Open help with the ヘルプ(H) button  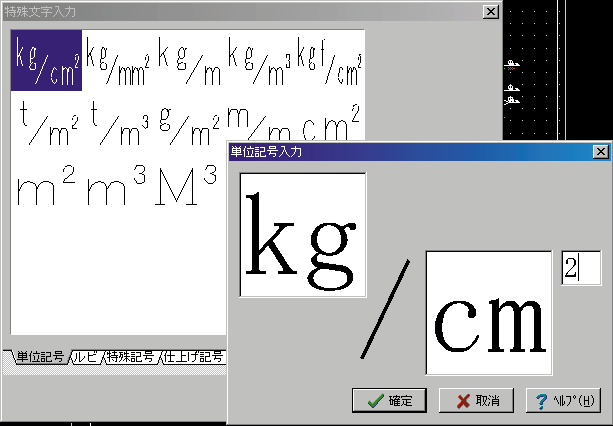coord(563,400)
